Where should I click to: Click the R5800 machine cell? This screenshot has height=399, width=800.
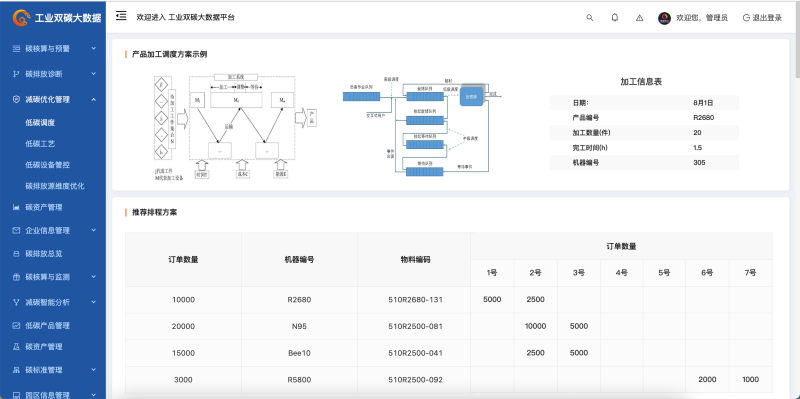point(299,380)
